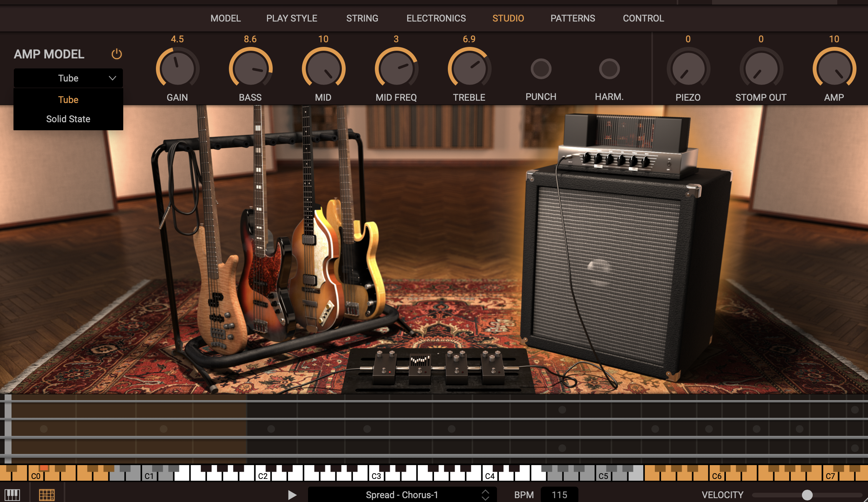The image size is (868, 502).
Task: Click the piano keyboard view icon
Action: point(12,494)
